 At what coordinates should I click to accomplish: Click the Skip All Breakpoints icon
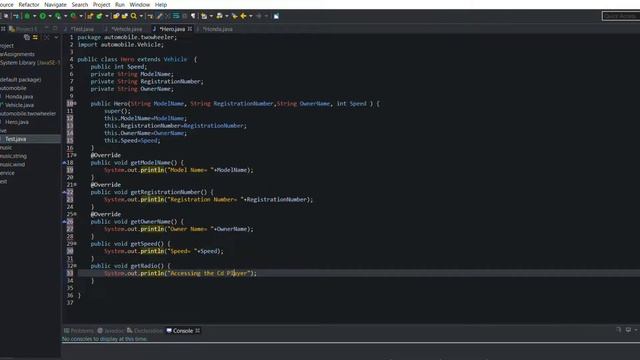[16, 16]
